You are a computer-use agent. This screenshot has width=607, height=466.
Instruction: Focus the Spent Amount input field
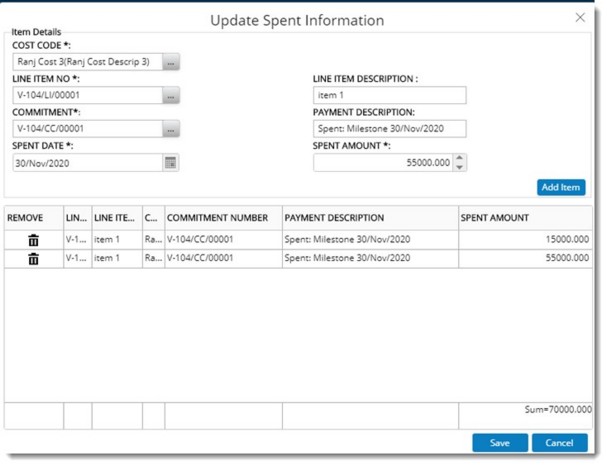click(x=382, y=163)
